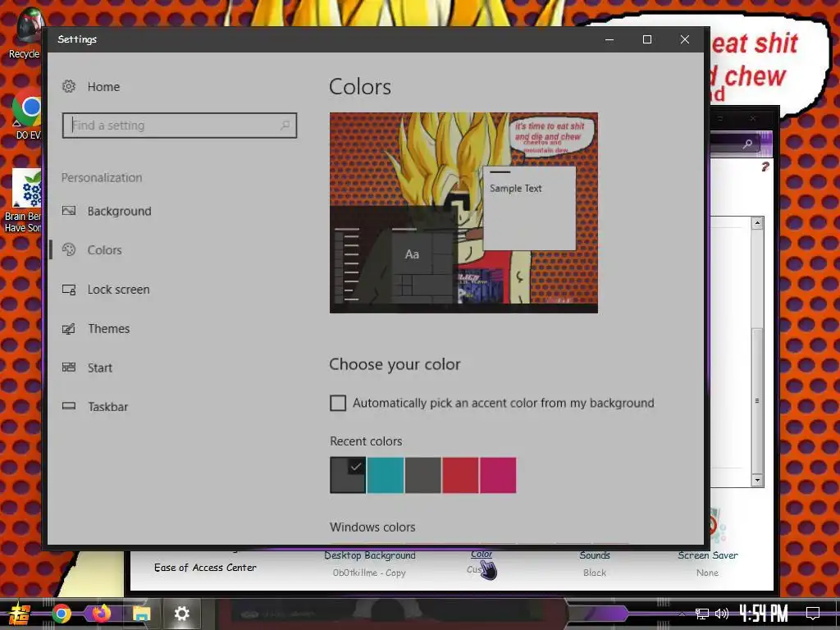Select the teal recent color swatch
The width and height of the screenshot is (840, 630).
click(x=386, y=475)
